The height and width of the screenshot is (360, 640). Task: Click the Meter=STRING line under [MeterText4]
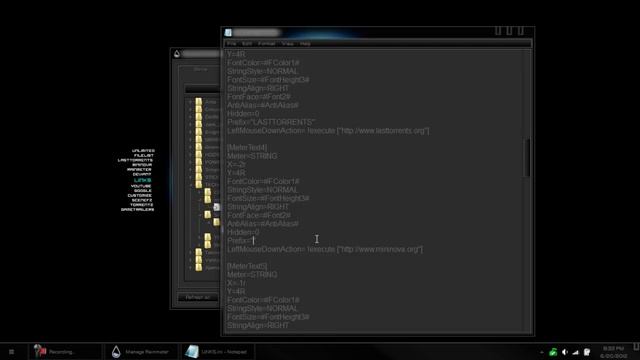[x=252, y=156]
